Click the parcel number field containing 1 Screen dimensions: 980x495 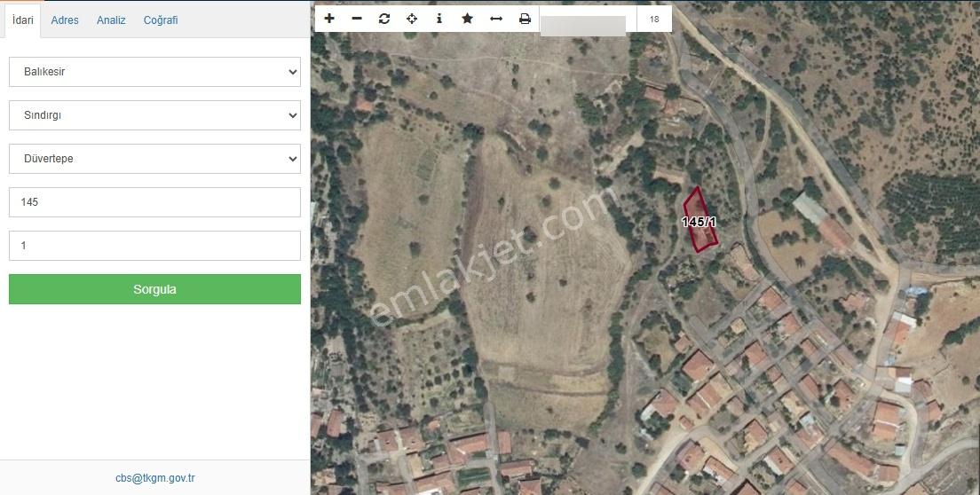pyautogui.click(x=154, y=246)
